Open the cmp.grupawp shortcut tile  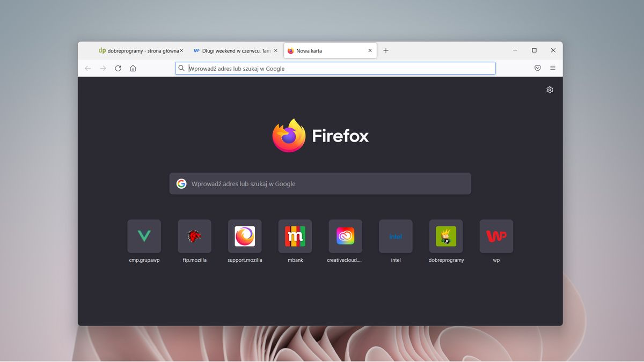(144, 236)
